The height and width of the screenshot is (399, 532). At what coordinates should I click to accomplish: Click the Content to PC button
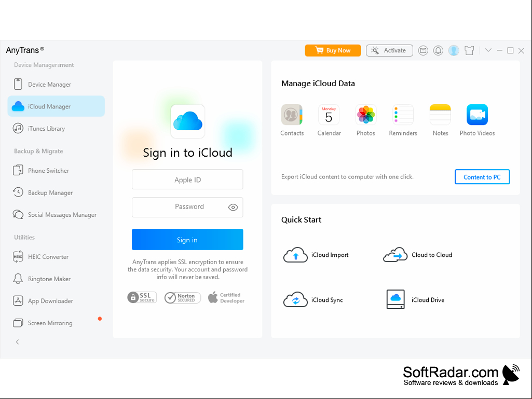[x=482, y=177]
